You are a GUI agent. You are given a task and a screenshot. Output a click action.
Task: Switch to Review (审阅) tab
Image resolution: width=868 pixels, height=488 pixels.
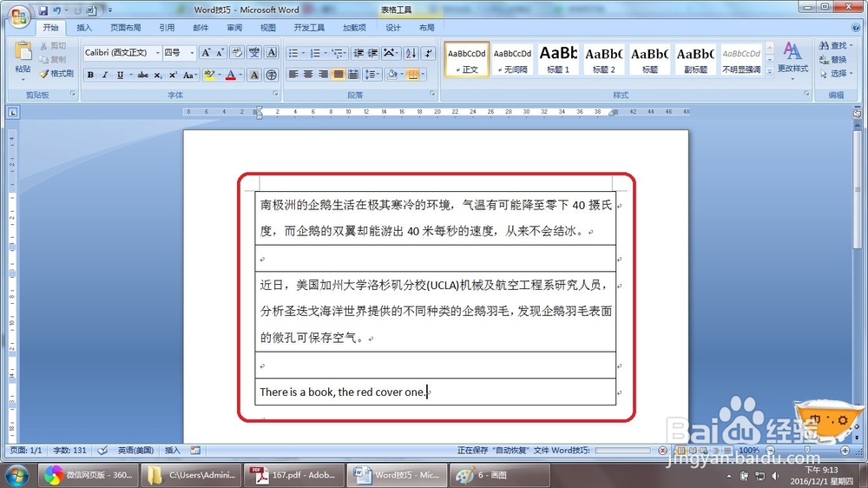point(234,28)
